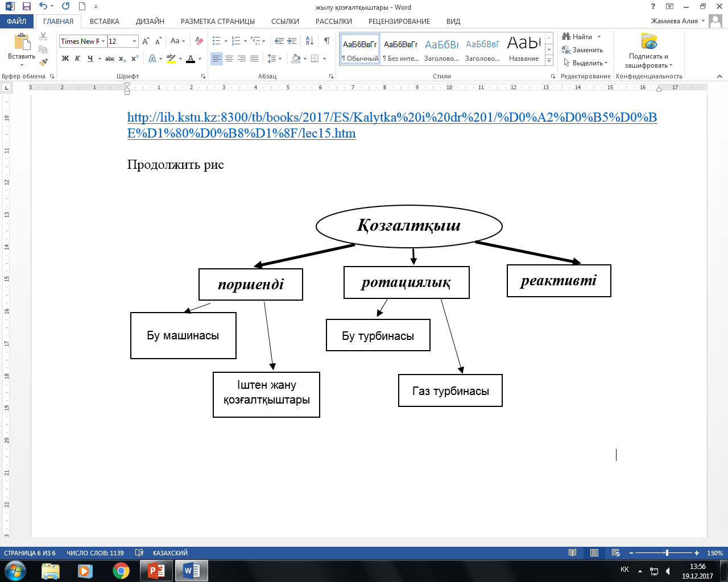Switch to the РАЗМЕТКА СТРАНИЦЫ tab
The height and width of the screenshot is (582, 728).
218,21
